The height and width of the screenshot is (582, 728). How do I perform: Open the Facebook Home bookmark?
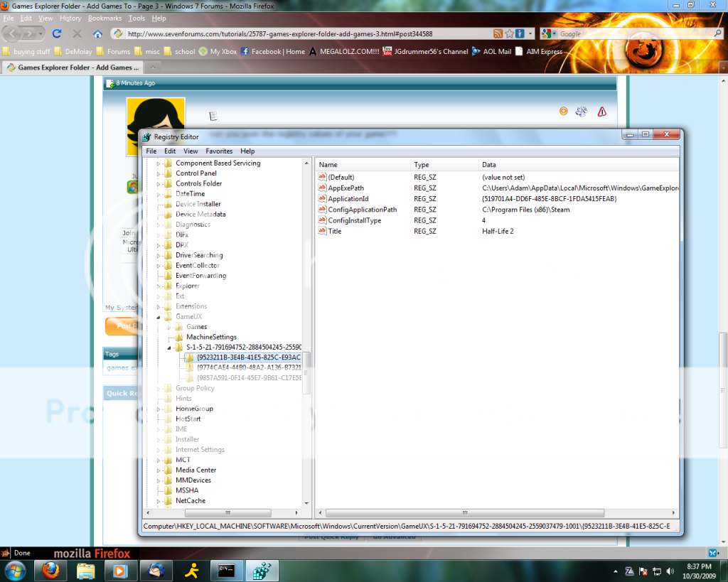[x=277, y=50]
